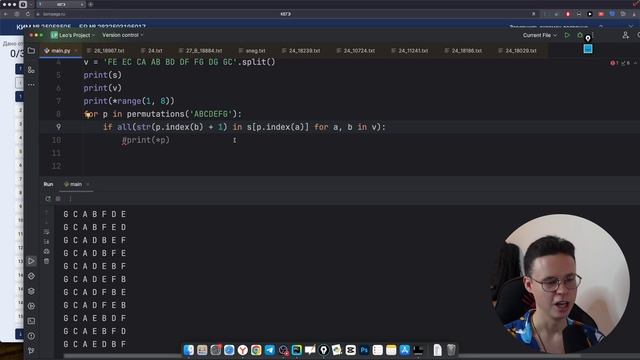Toggle soft-wrap in Run console
Image resolution: width=640 pixels, height=360 pixels.
(47, 232)
